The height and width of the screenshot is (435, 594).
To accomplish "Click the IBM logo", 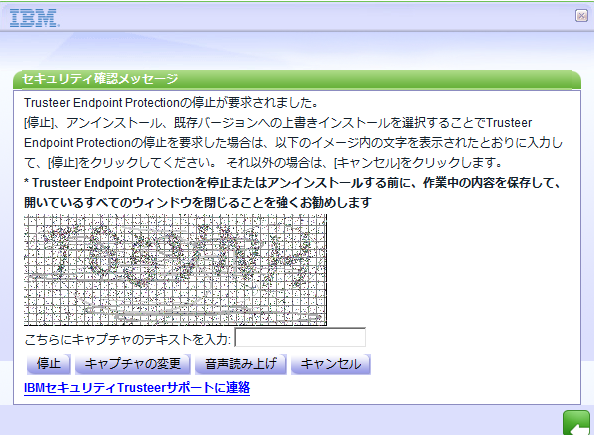I will coord(34,18).
